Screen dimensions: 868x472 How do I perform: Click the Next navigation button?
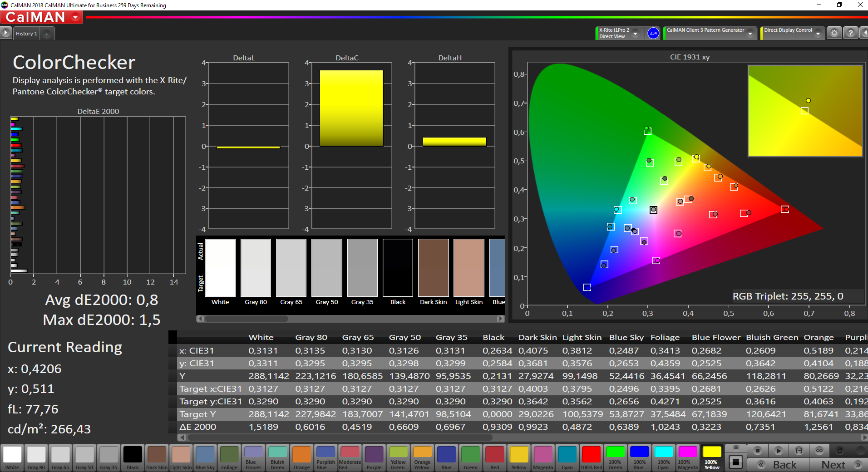point(838,465)
